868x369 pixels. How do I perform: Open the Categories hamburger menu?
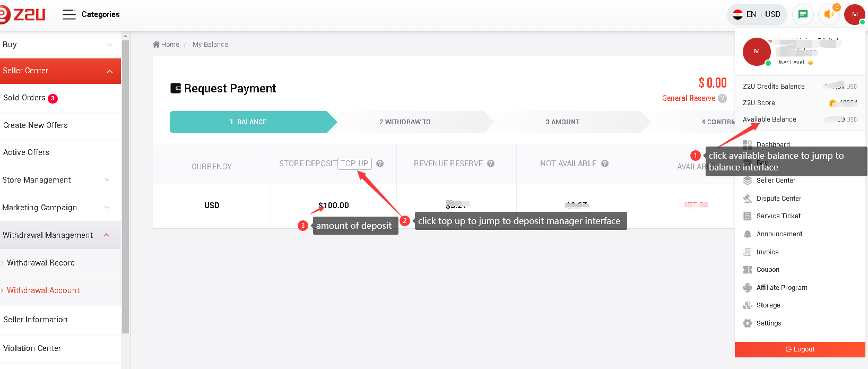click(69, 14)
